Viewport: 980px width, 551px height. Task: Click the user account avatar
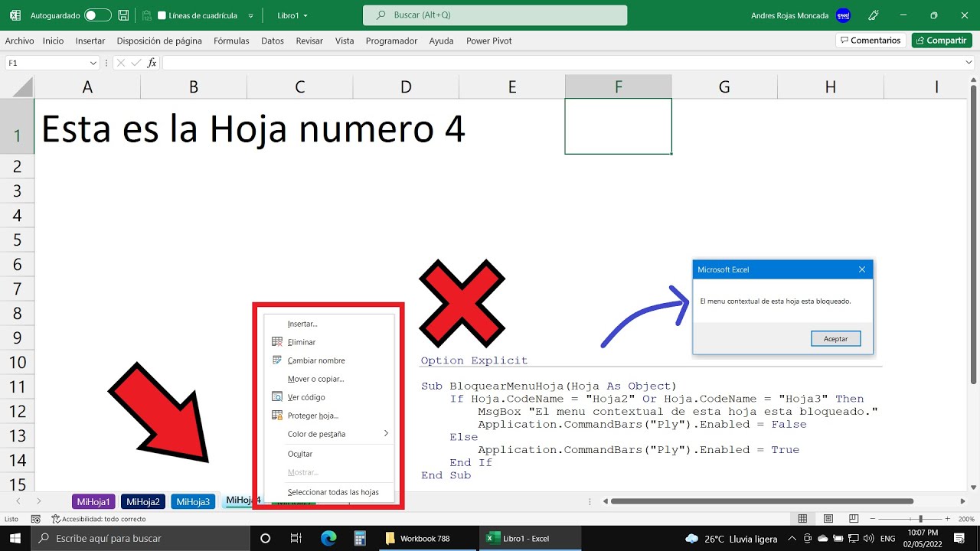pos(843,15)
